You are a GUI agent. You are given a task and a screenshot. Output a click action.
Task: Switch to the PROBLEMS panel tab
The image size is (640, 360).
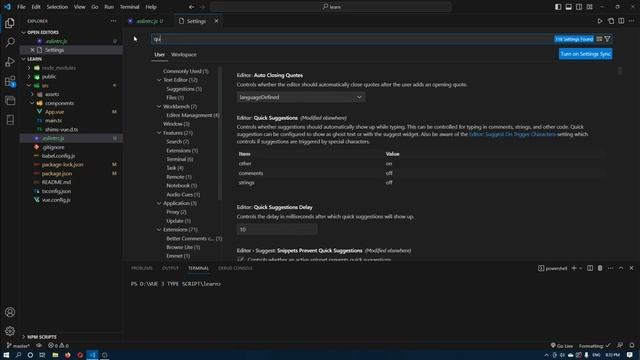click(x=142, y=268)
